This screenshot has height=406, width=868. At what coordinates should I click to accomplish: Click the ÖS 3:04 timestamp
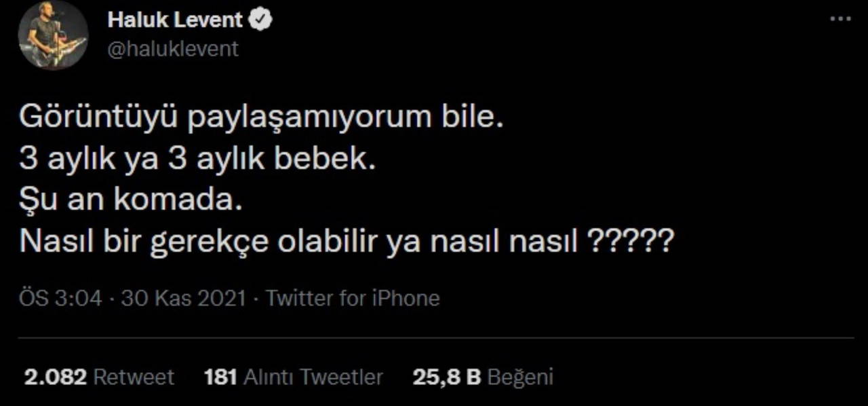60,298
